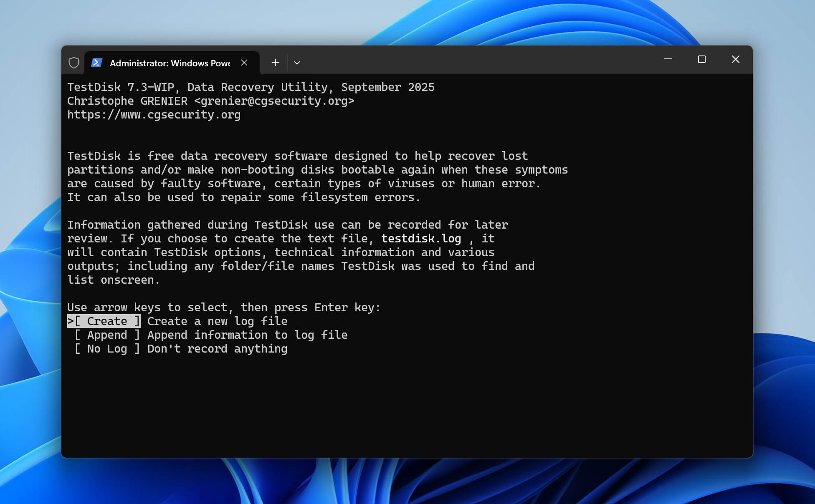Maximize the terminal window
The width and height of the screenshot is (815, 504).
coord(702,59)
